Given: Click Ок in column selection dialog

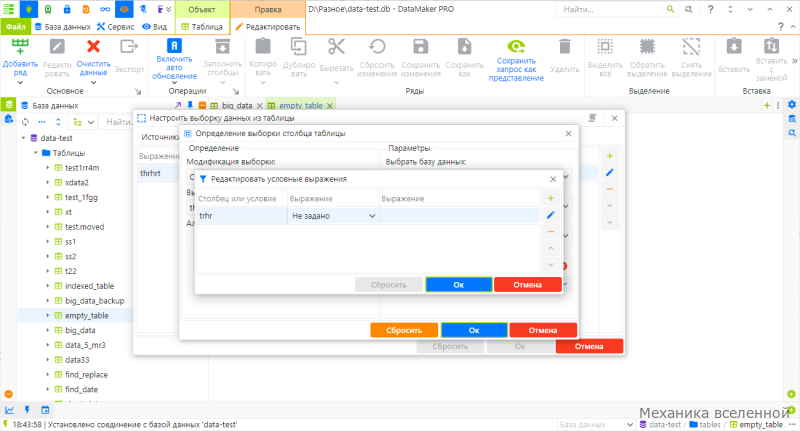Looking at the screenshot, I should point(474,330).
